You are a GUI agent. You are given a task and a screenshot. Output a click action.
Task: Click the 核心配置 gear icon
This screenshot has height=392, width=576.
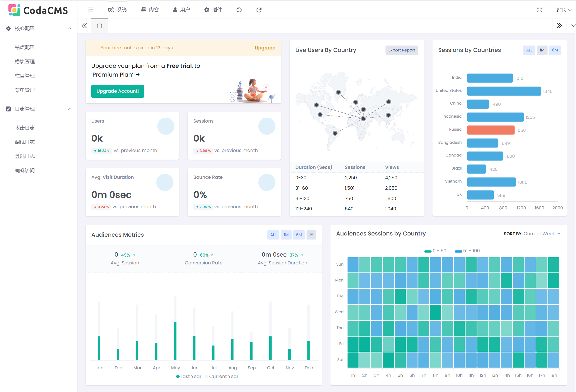tap(9, 28)
